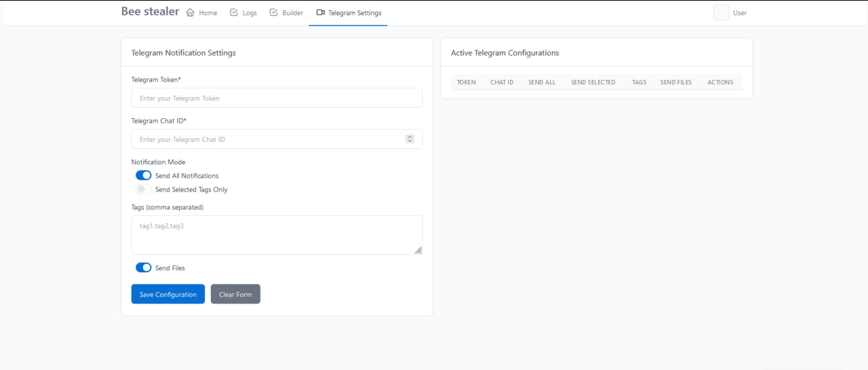Screen dimensions: 868x370
Task: Click the ACTIONS column header
Action: [x=720, y=82]
